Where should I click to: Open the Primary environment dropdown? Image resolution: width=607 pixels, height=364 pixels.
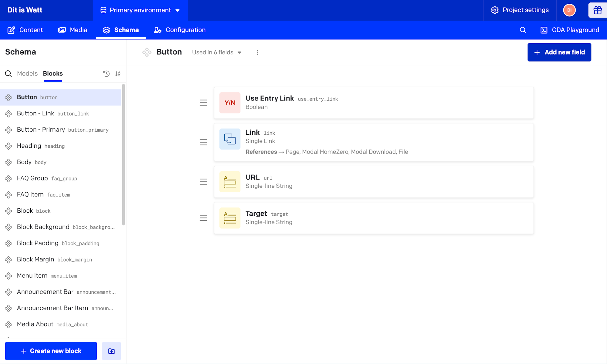(x=140, y=10)
